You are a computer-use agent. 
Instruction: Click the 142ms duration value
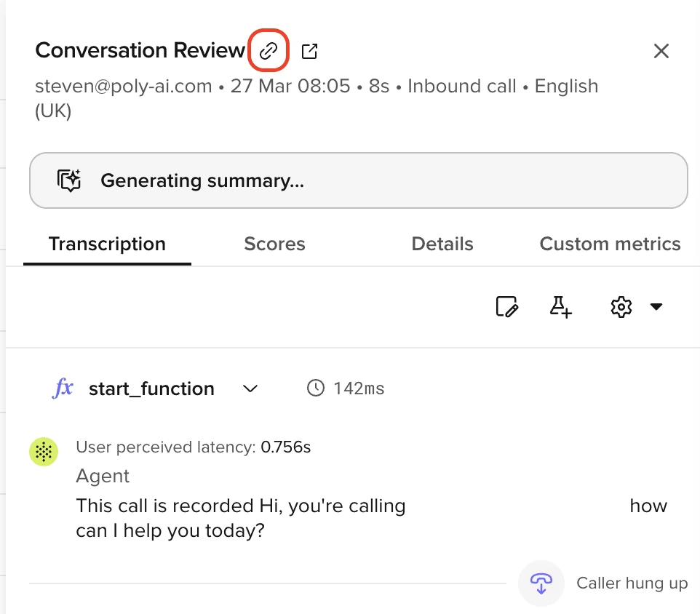pyautogui.click(x=359, y=388)
